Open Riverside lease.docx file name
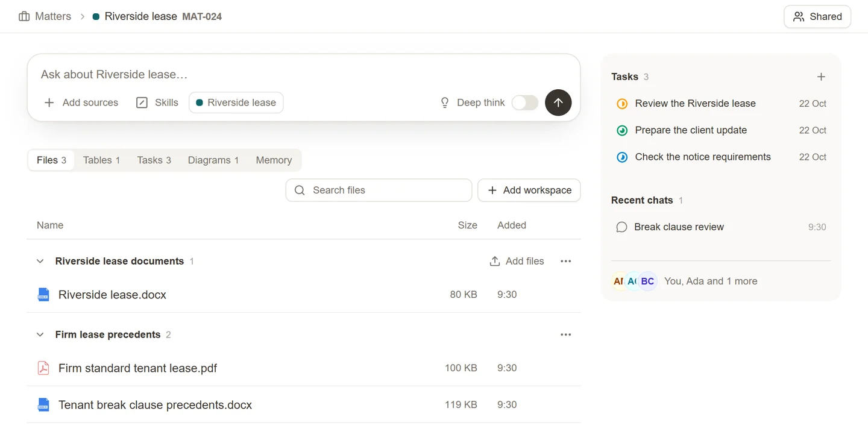The height and width of the screenshot is (443, 868). tap(112, 295)
